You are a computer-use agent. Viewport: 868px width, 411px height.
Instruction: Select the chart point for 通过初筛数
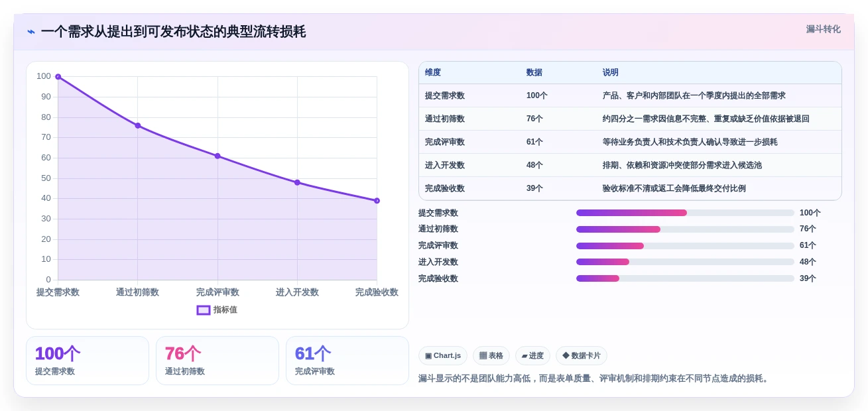click(x=138, y=125)
